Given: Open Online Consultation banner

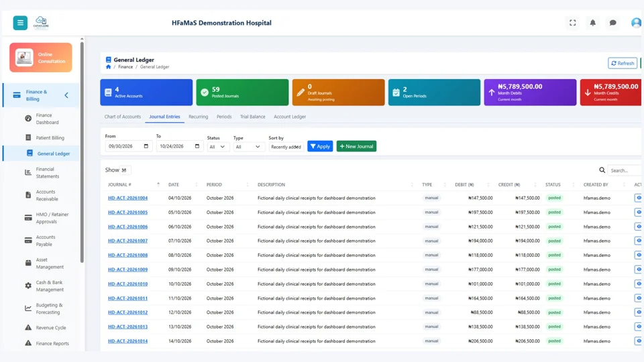Looking at the screenshot, I should pyautogui.click(x=41, y=58).
